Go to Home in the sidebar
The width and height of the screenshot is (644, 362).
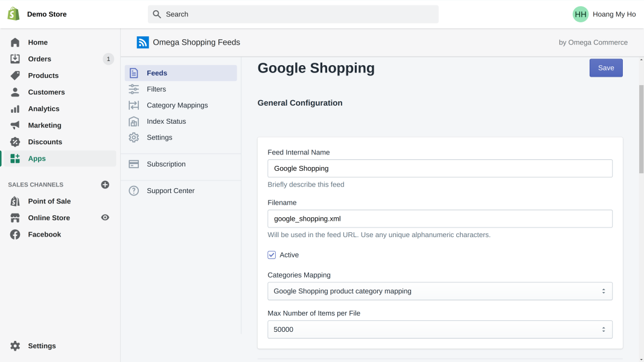pos(38,42)
